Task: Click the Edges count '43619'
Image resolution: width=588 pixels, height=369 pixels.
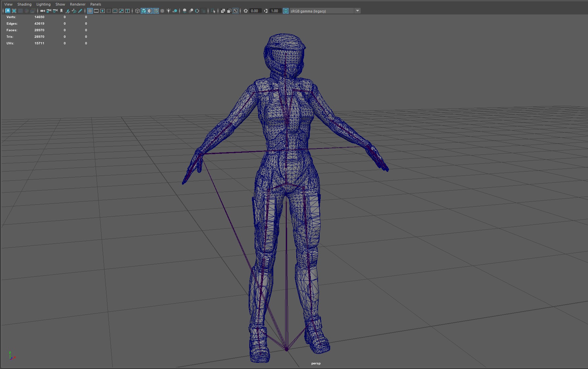Action: (39, 24)
